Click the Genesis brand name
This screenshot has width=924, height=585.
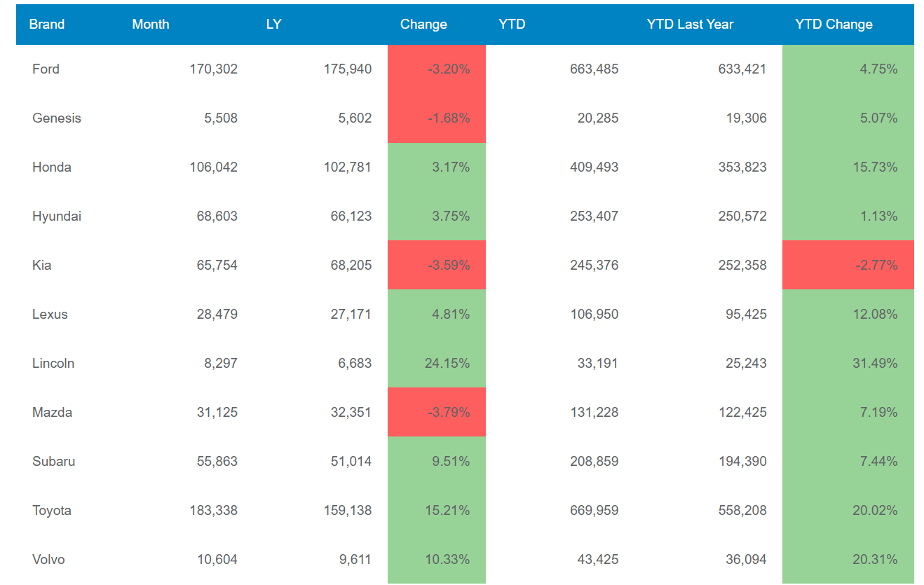tap(57, 118)
